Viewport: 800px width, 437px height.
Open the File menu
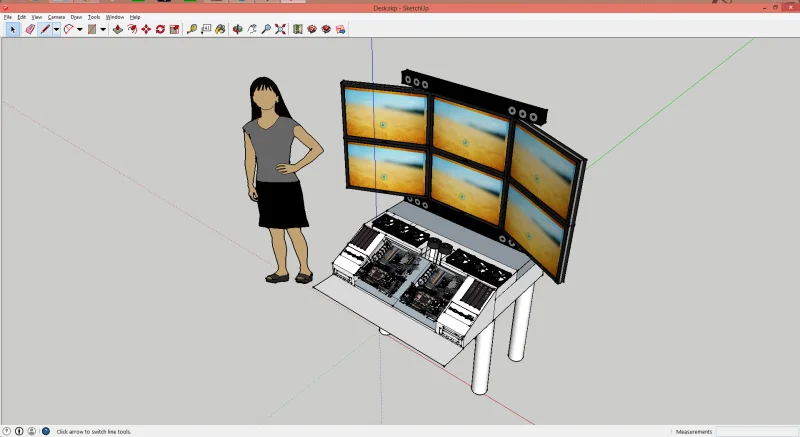8,17
